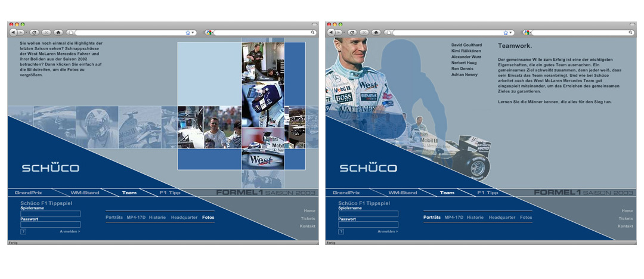Open Kimi Räikkönen's portrait link

coord(466,51)
